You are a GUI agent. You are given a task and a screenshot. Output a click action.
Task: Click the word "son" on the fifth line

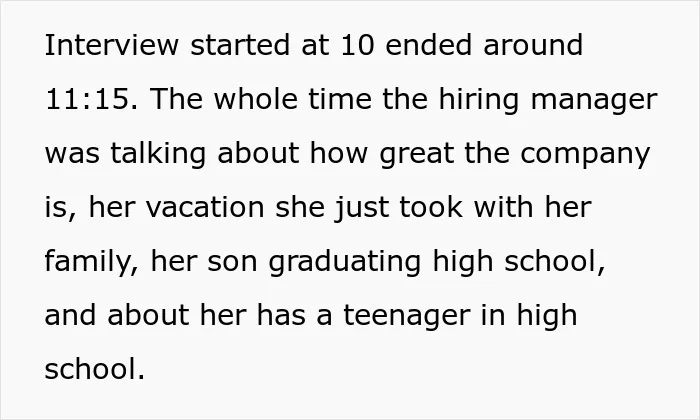(x=232, y=263)
